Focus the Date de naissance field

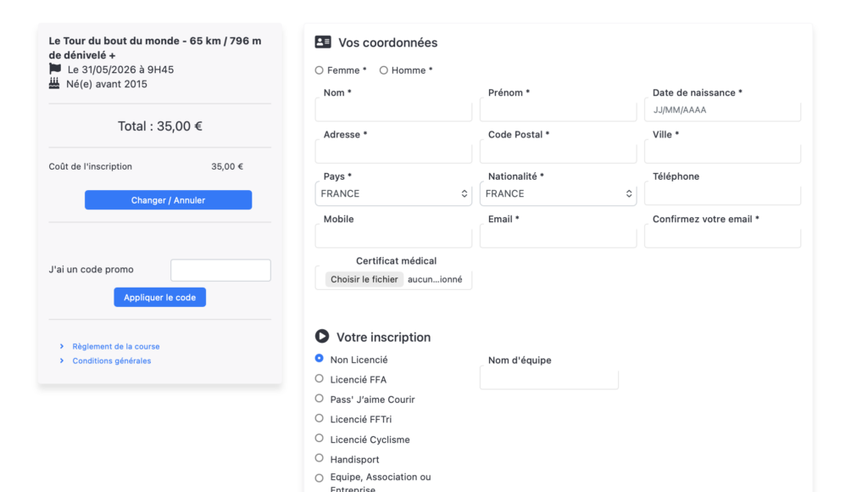722,110
